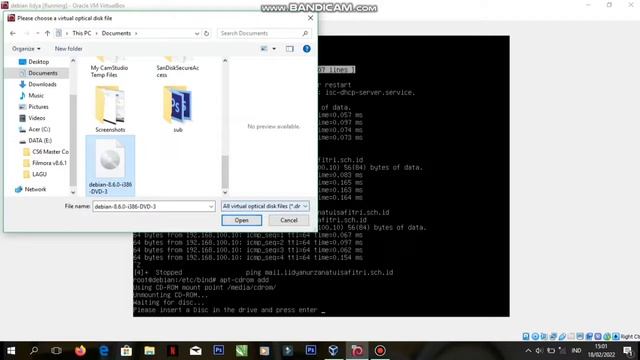
Task: Toggle the preview pane
Action: point(290,49)
